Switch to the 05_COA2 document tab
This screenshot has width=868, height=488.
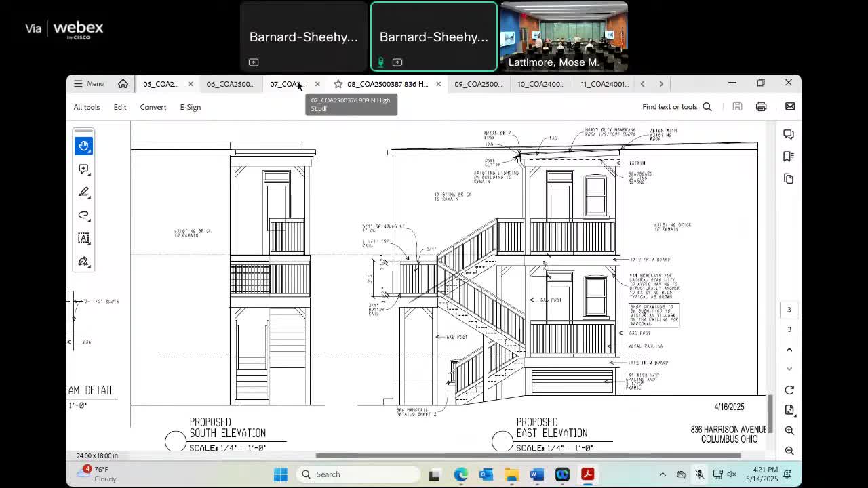(161, 84)
